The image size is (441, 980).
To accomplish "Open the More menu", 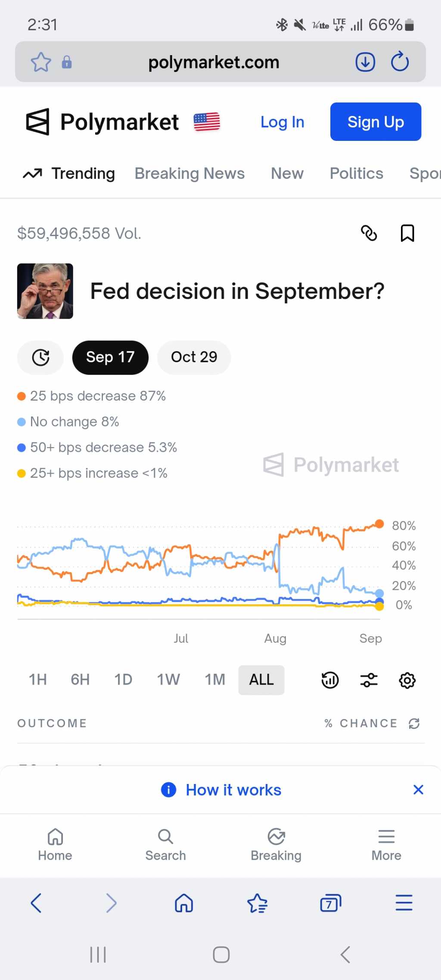I will point(386,844).
